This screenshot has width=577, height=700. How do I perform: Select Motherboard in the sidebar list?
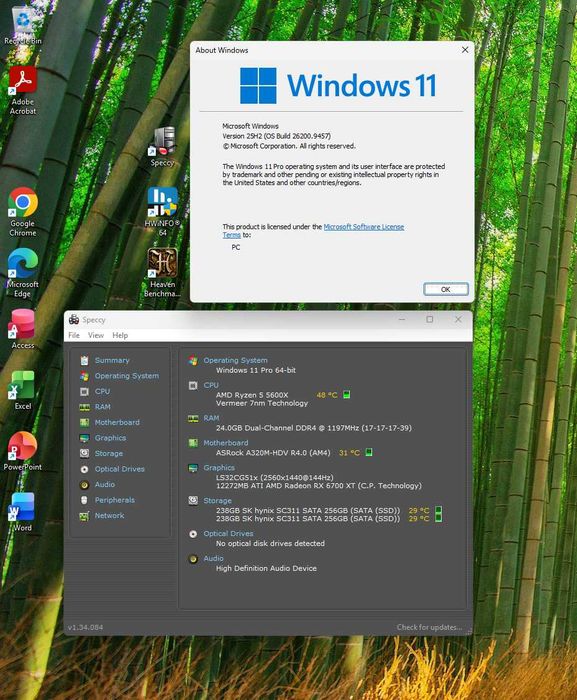pyautogui.click(x=117, y=422)
